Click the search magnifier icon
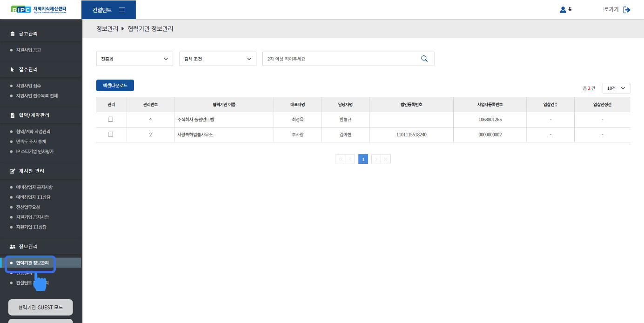This screenshot has height=323, width=644. point(424,59)
